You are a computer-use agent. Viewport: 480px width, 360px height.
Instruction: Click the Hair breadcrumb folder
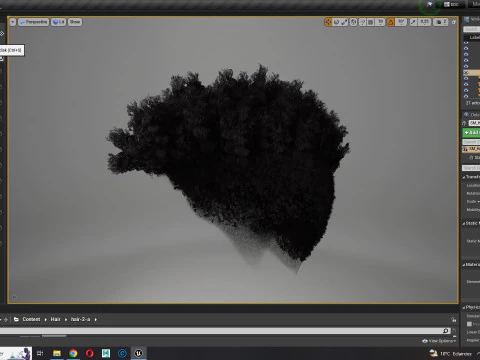tap(55, 319)
